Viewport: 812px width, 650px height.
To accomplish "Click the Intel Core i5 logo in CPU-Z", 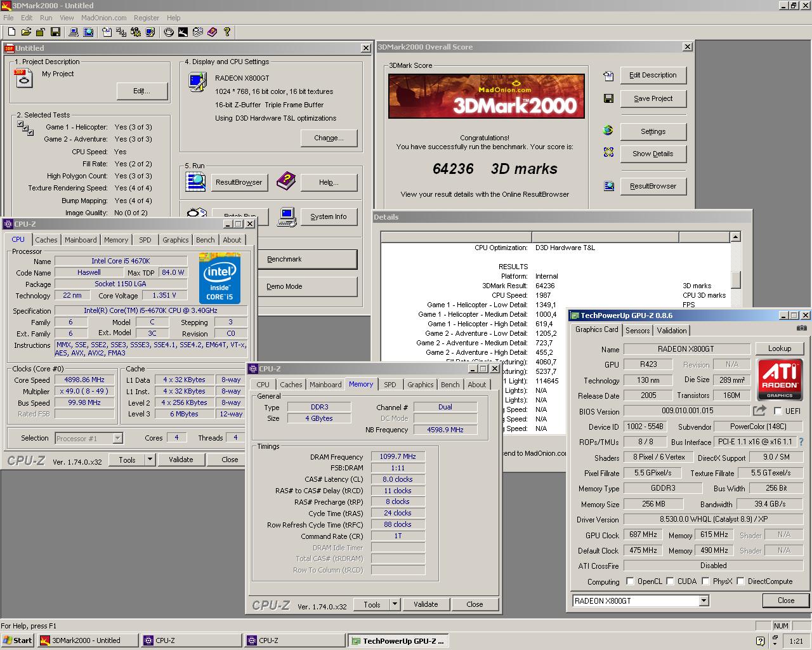I will (219, 278).
